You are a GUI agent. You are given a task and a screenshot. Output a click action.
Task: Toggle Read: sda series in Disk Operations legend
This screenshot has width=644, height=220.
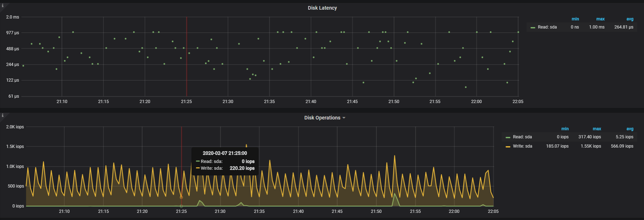[522, 137]
